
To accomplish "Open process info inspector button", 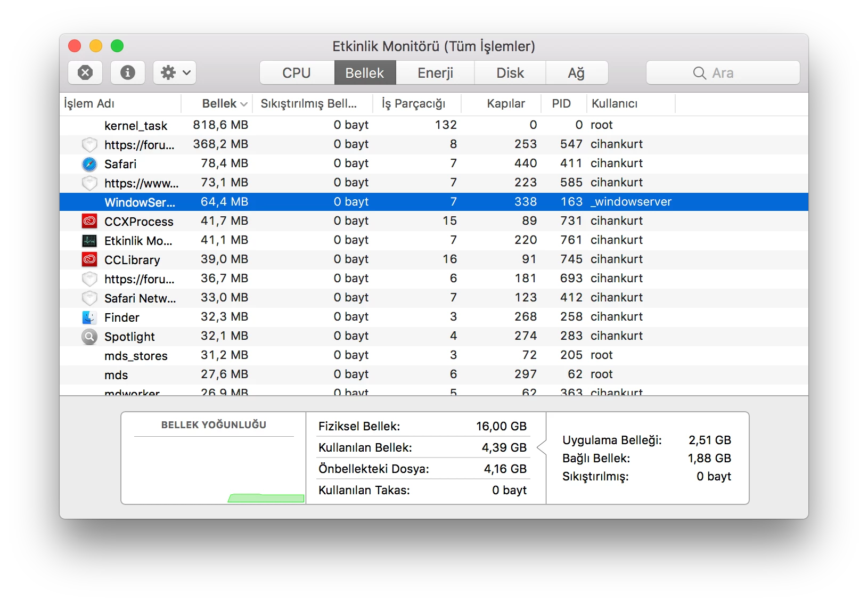I will click(x=128, y=72).
